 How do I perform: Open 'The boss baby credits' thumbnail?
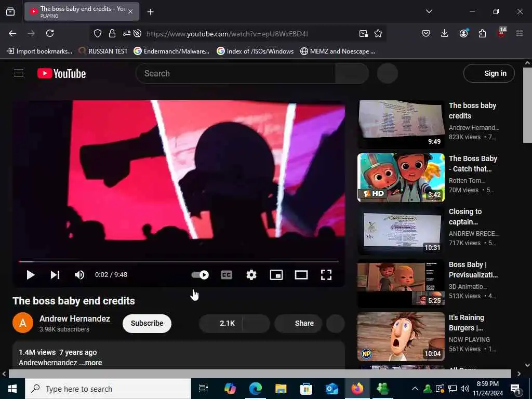pyautogui.click(x=401, y=125)
